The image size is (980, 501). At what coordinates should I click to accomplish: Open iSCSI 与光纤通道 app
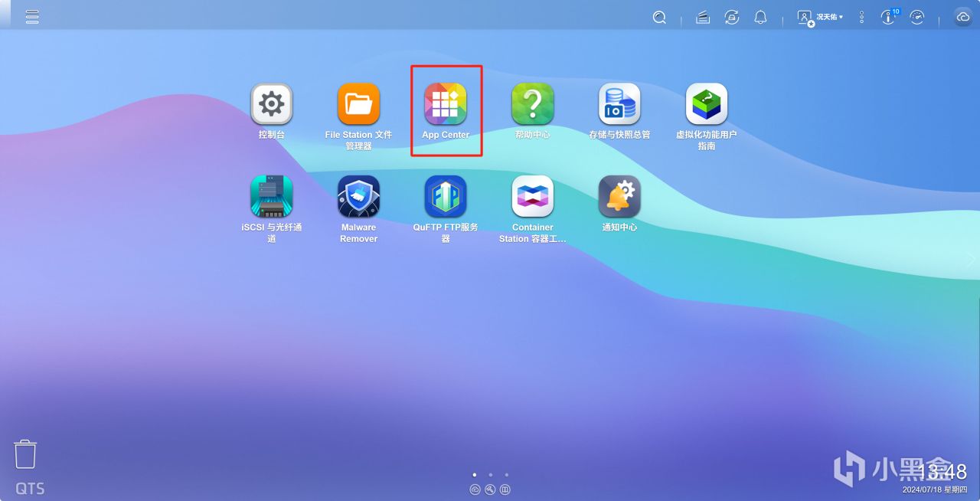(x=272, y=196)
